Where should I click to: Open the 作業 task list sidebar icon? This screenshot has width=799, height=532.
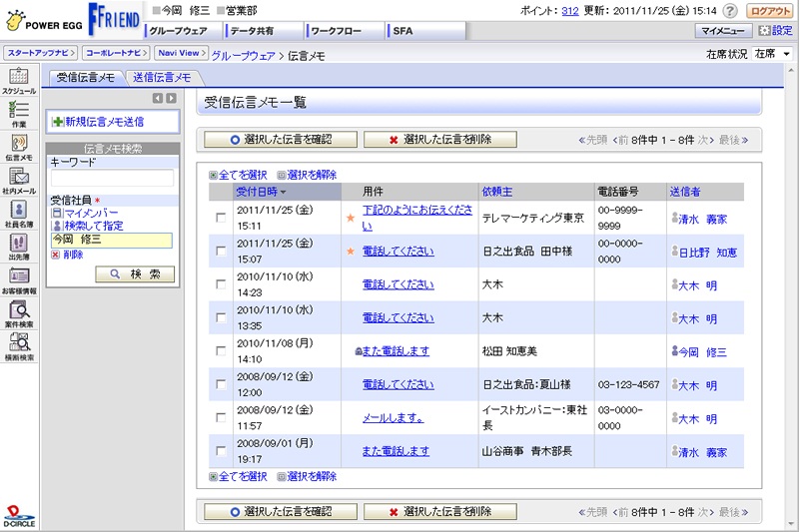19,114
